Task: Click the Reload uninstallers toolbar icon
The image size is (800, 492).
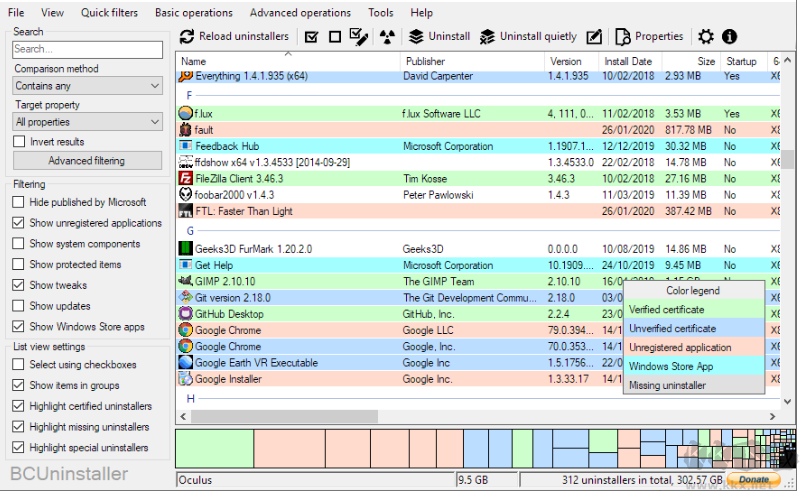Action: coord(188,37)
